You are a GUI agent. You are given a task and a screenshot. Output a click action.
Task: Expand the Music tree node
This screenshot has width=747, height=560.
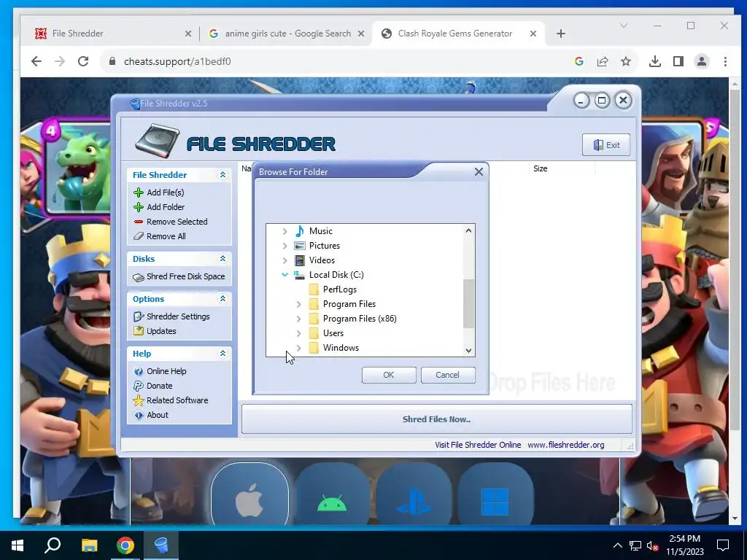pyautogui.click(x=285, y=231)
